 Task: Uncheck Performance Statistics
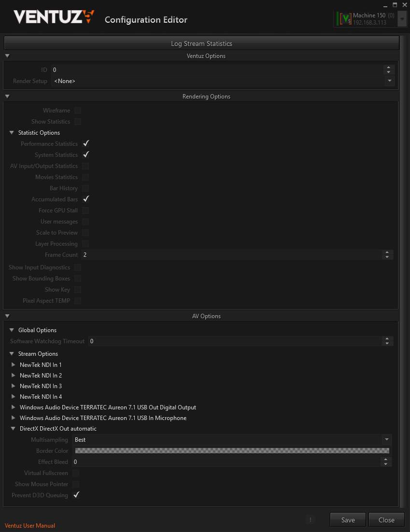[x=85, y=144]
